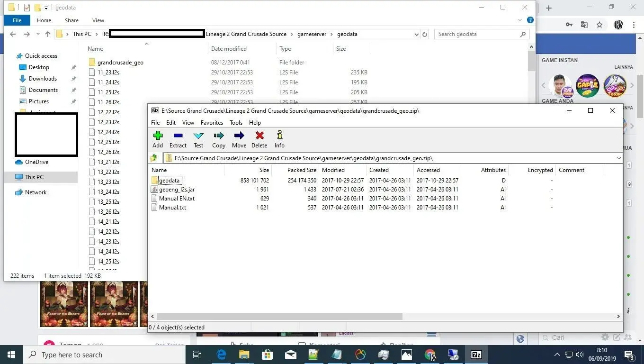Viewport: 644px width, 364px height.
Task: Open Explorer's blue Help icon
Action: (530, 20)
